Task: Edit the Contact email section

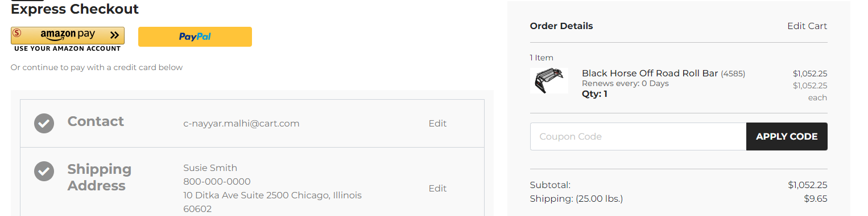Action: pos(437,123)
